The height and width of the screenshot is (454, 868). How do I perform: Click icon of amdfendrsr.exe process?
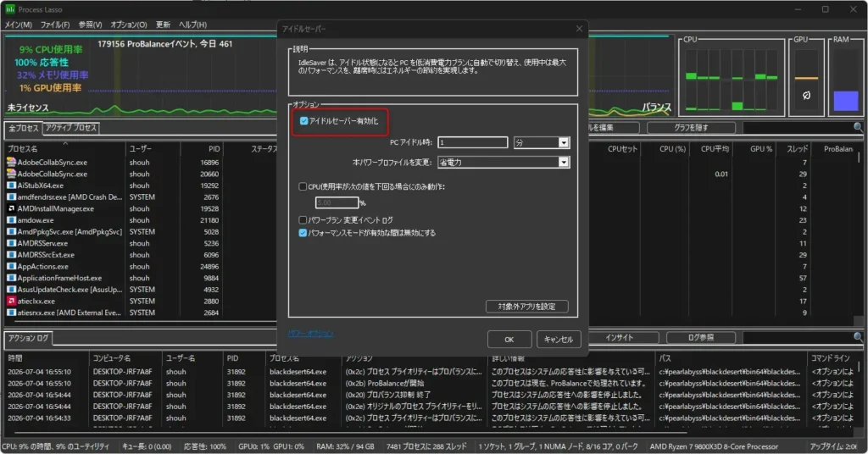11,197
